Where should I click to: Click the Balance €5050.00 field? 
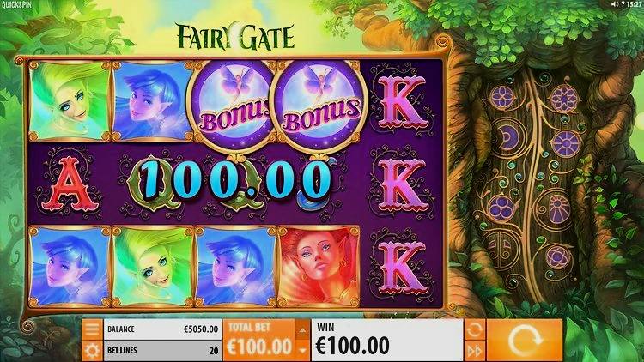click(x=162, y=329)
